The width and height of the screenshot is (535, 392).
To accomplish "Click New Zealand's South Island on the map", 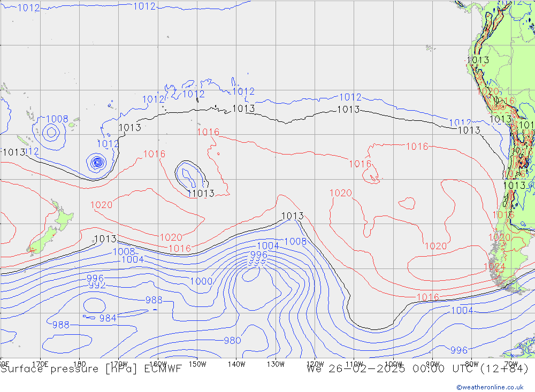I will click(43, 240).
